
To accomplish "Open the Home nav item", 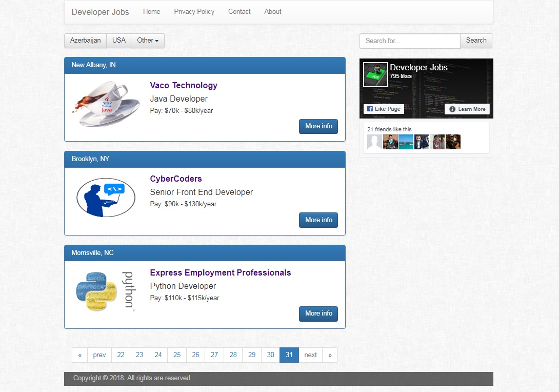I will [x=151, y=11].
